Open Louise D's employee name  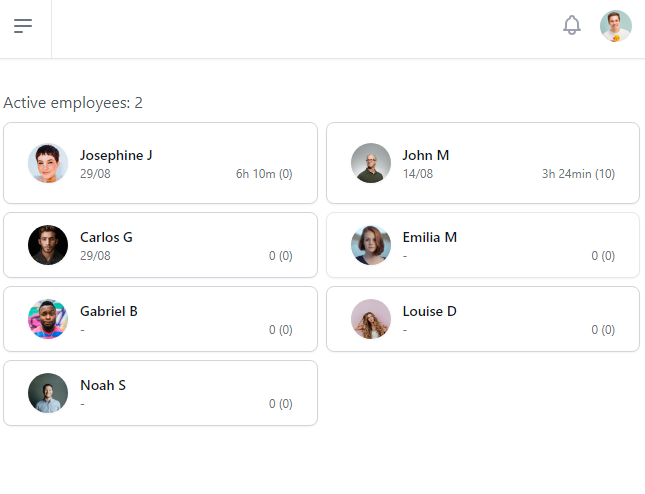pos(430,311)
